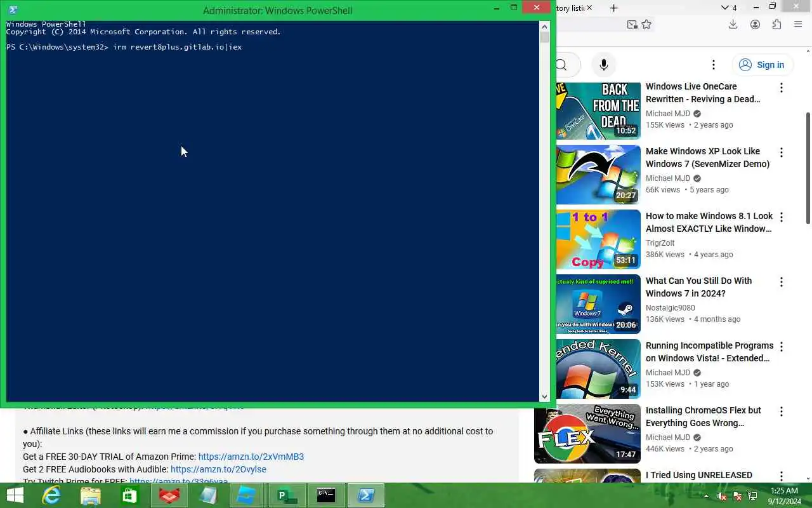
Task: Open SevenMizer Demo video thumbnail
Action: tap(598, 175)
